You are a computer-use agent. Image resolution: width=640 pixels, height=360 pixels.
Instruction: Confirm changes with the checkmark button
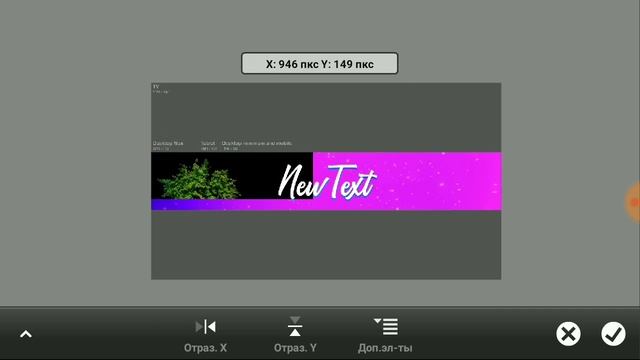pyautogui.click(x=613, y=334)
